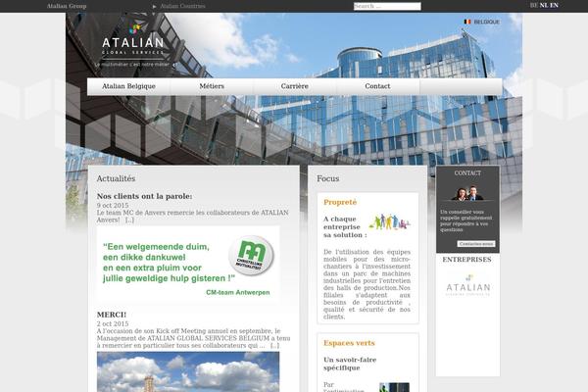Open the Contact menu item
The width and height of the screenshot is (588, 392).
(377, 86)
